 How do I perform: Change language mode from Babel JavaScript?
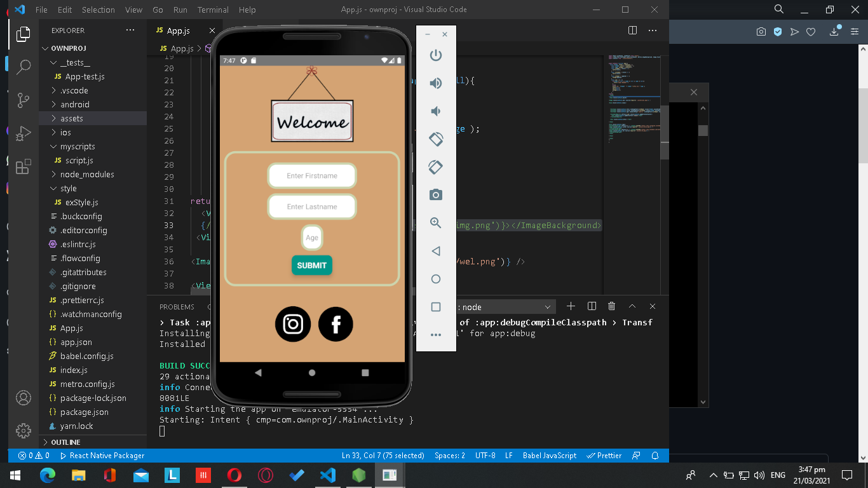pos(550,456)
